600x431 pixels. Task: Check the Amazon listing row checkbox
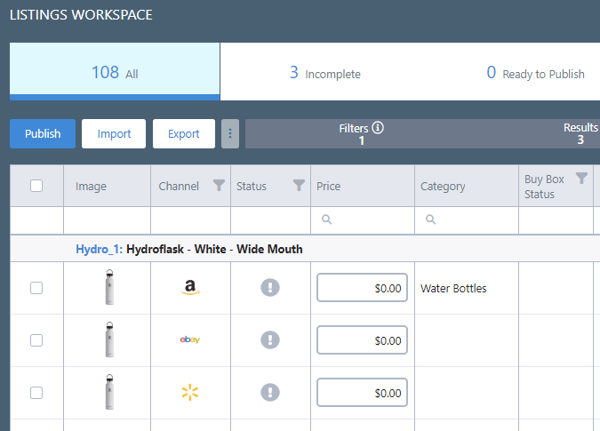click(x=37, y=288)
